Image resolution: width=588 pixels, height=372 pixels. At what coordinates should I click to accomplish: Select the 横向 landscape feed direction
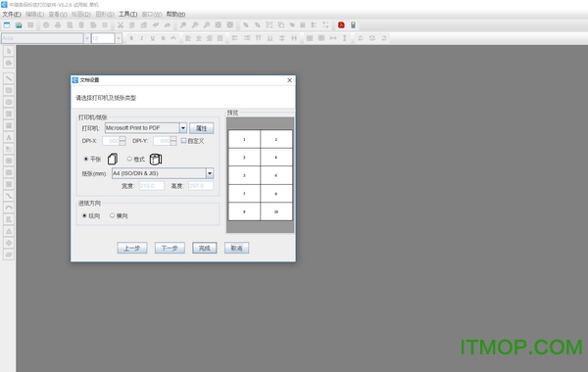click(112, 215)
